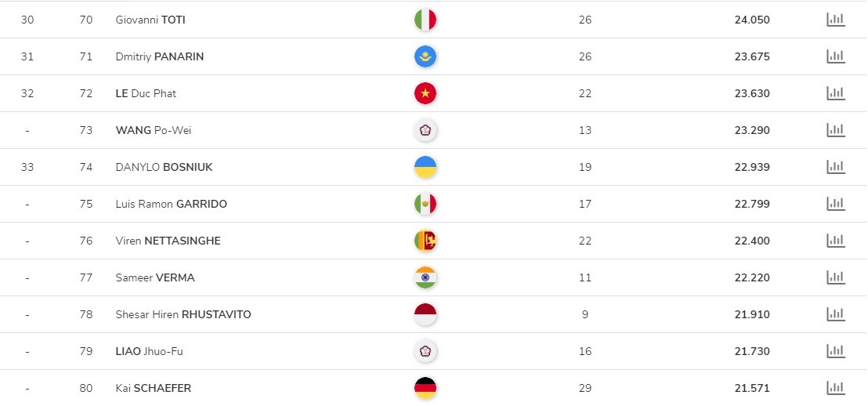The width and height of the screenshot is (868, 406).
Task: Open chart icon for Kai SCHAEFER
Action: [836, 388]
